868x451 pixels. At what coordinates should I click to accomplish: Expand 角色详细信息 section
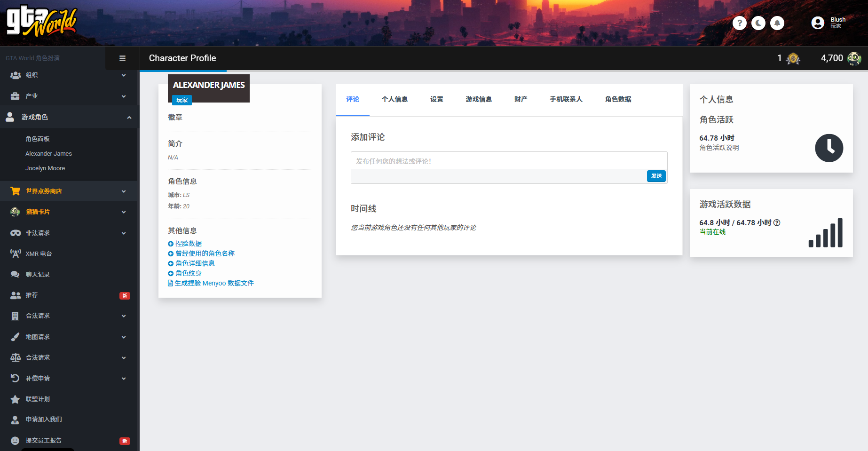(191, 263)
